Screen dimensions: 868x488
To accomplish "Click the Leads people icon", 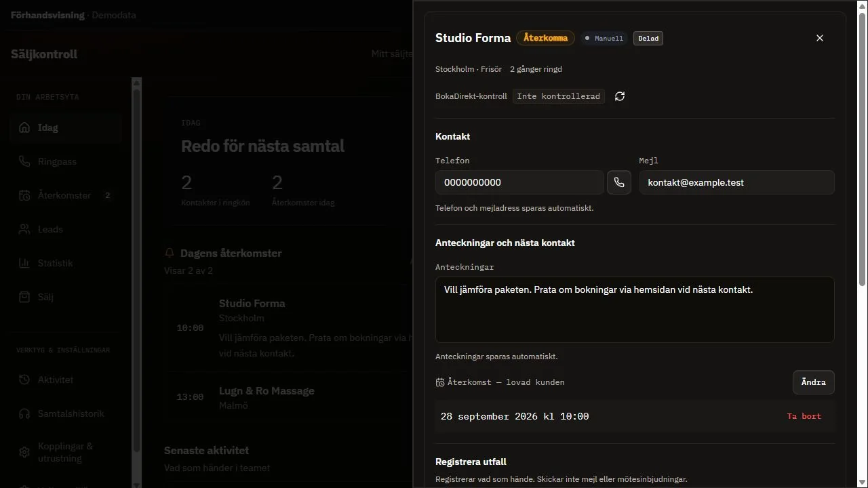I will tap(24, 229).
